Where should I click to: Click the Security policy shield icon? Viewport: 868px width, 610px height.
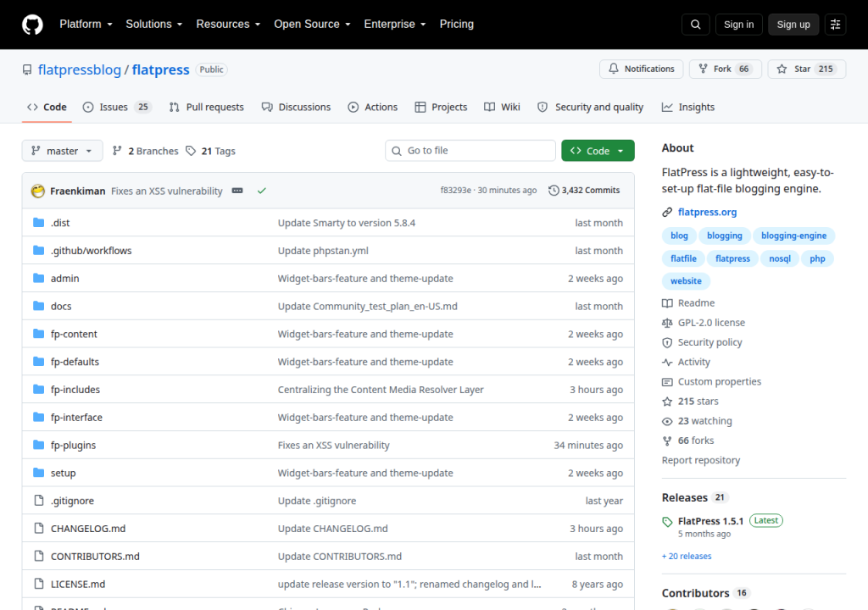[667, 342]
